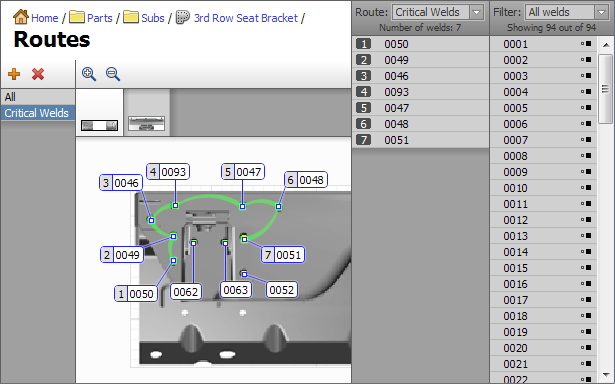Select weld 0015 in the filter list
Viewport: 615px width, 384px height.
[544, 268]
